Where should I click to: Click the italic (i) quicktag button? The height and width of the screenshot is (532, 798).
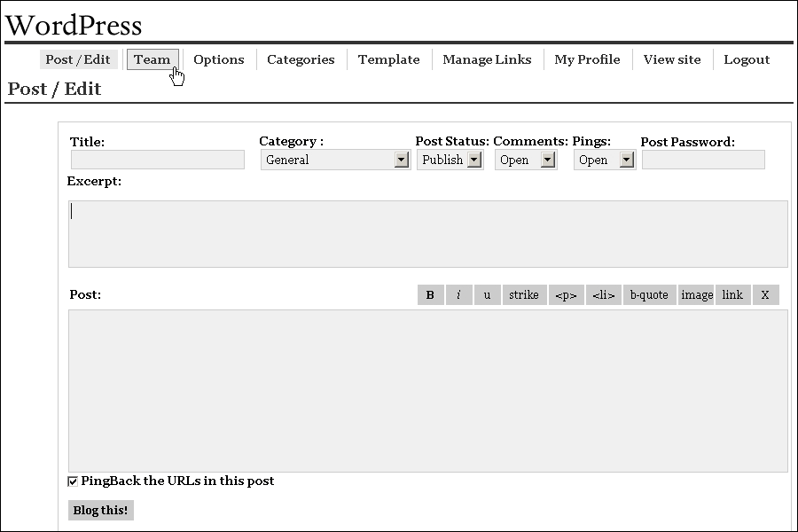(458, 294)
